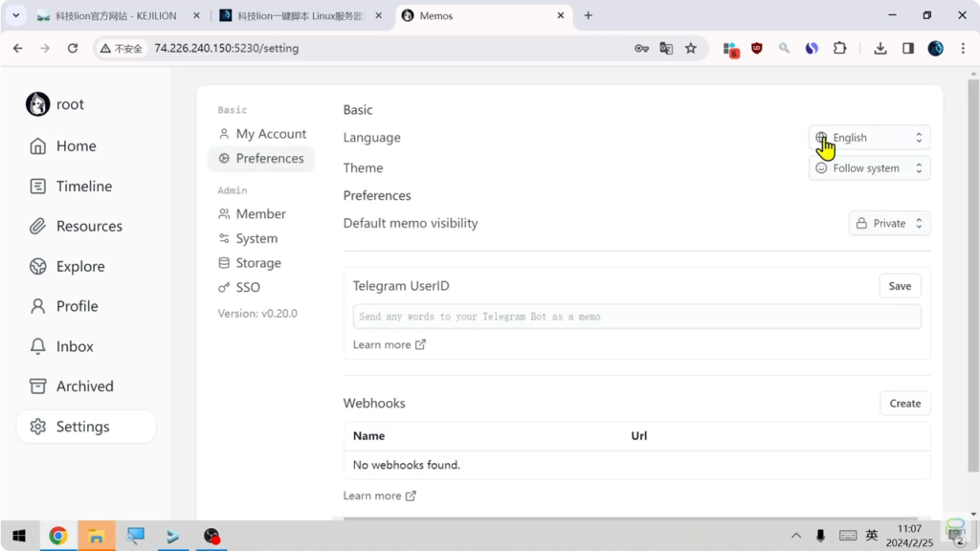The width and height of the screenshot is (980, 551).
Task: Click the Home icon in sidebar
Action: point(38,146)
